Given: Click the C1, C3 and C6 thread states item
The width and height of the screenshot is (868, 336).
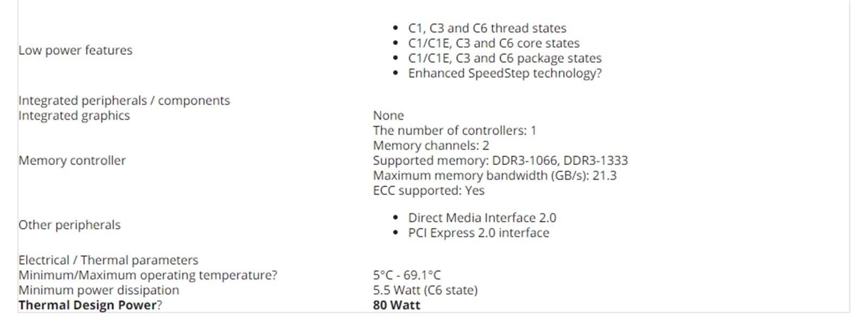Looking at the screenshot, I should (x=487, y=28).
